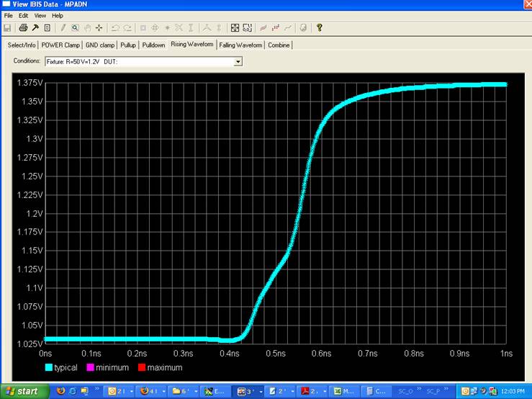
Task: Click the document page icon next to hammer
Action: point(48,28)
